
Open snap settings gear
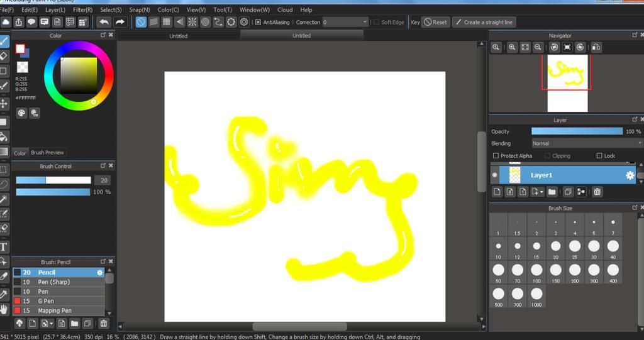[244, 22]
